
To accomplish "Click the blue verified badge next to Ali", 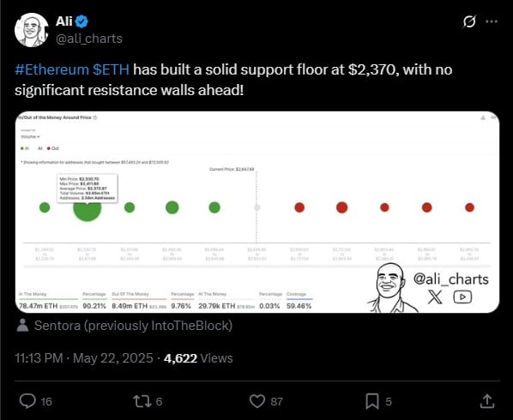I will tap(81, 21).
